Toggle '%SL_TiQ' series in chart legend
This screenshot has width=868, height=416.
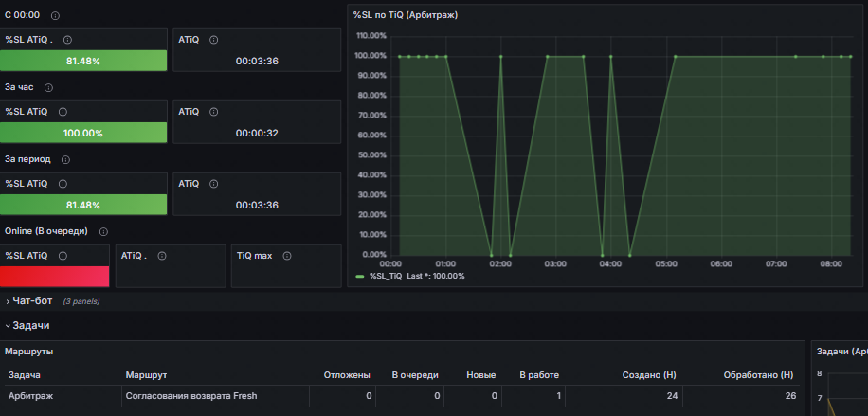click(386, 276)
